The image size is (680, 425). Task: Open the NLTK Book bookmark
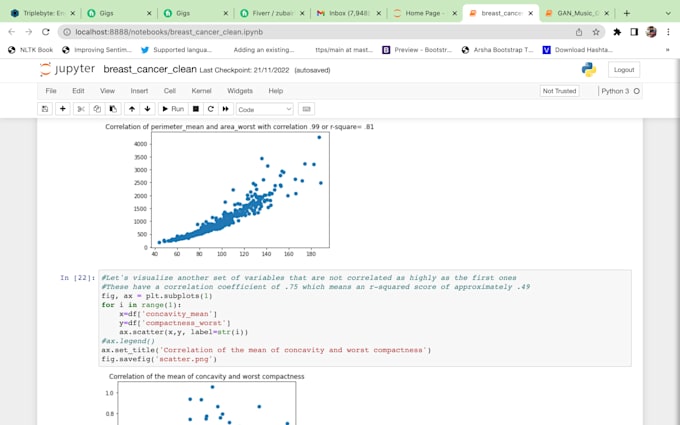point(30,50)
